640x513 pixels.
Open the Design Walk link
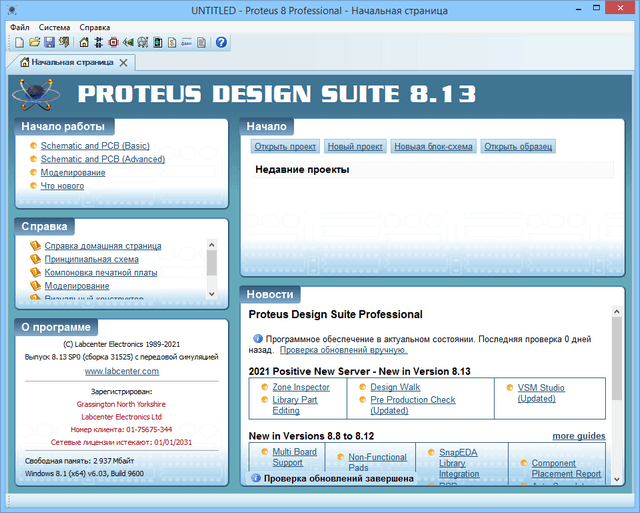[x=395, y=387]
